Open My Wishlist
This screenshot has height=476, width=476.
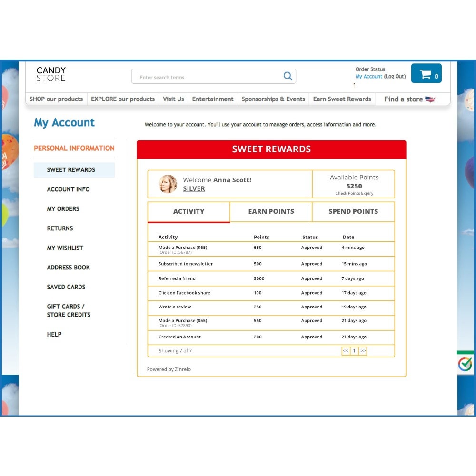pyautogui.click(x=65, y=248)
